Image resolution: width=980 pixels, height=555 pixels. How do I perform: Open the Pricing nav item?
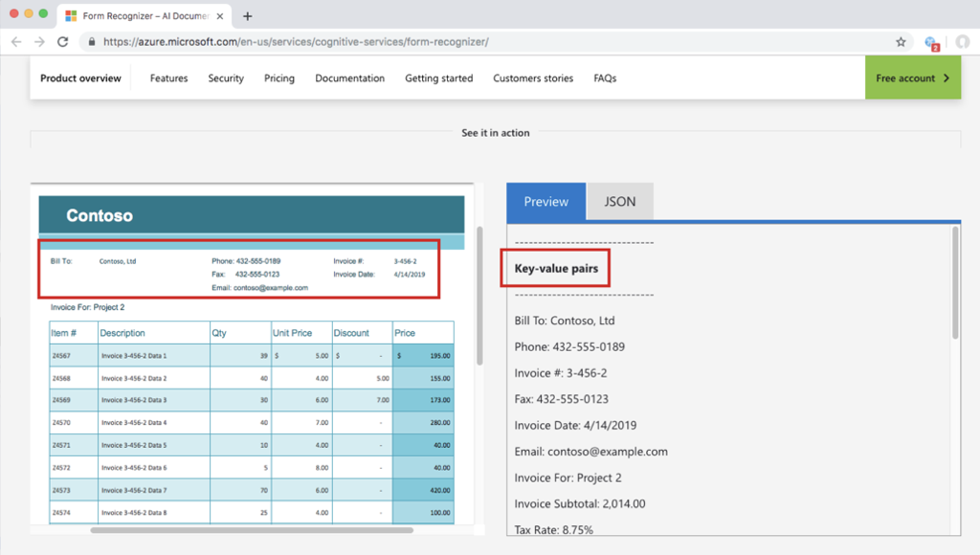pyautogui.click(x=278, y=78)
